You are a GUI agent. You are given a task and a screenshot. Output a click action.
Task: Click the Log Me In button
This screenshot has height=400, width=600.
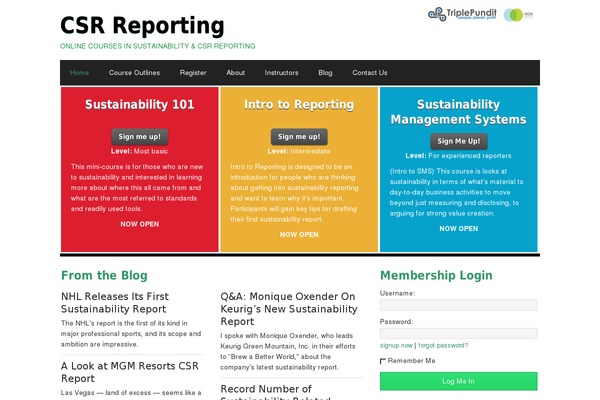(458, 381)
